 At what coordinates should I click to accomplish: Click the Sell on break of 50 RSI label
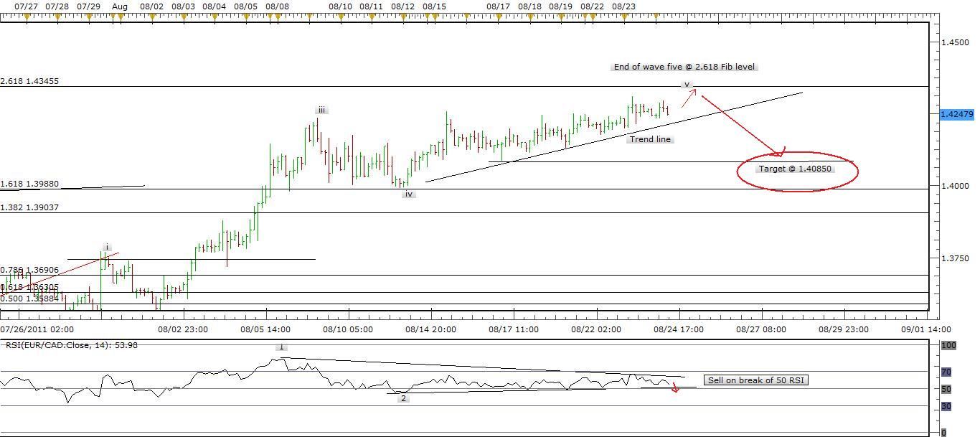pyautogui.click(x=755, y=380)
